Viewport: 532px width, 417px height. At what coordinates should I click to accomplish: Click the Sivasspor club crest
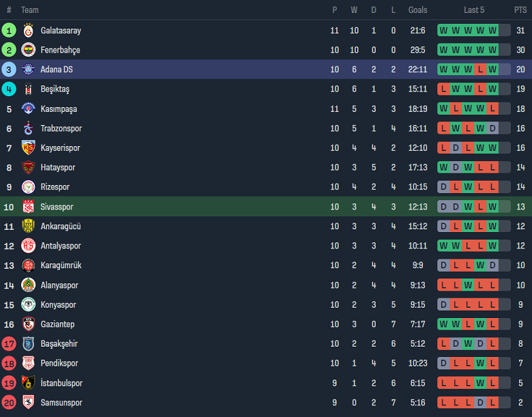pyautogui.click(x=28, y=207)
